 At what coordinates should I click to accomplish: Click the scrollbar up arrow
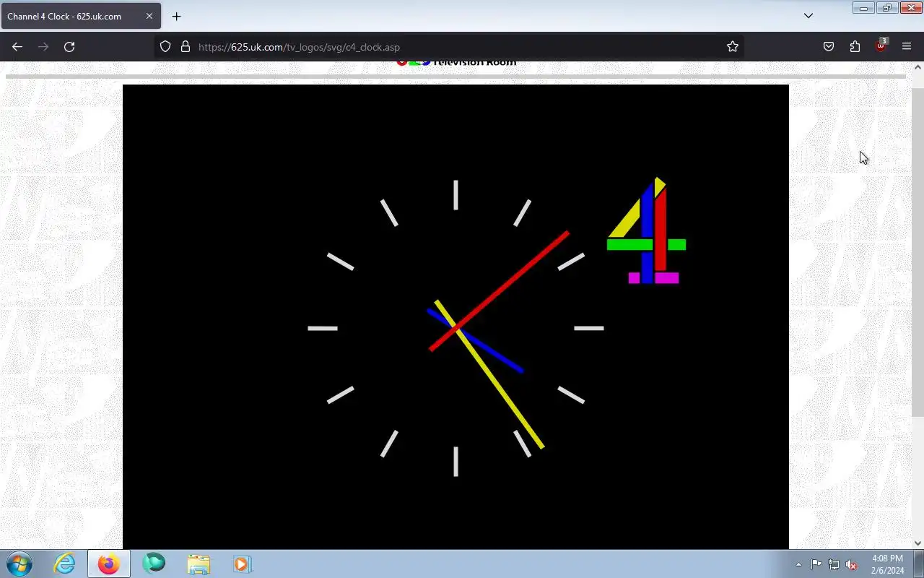click(x=918, y=66)
